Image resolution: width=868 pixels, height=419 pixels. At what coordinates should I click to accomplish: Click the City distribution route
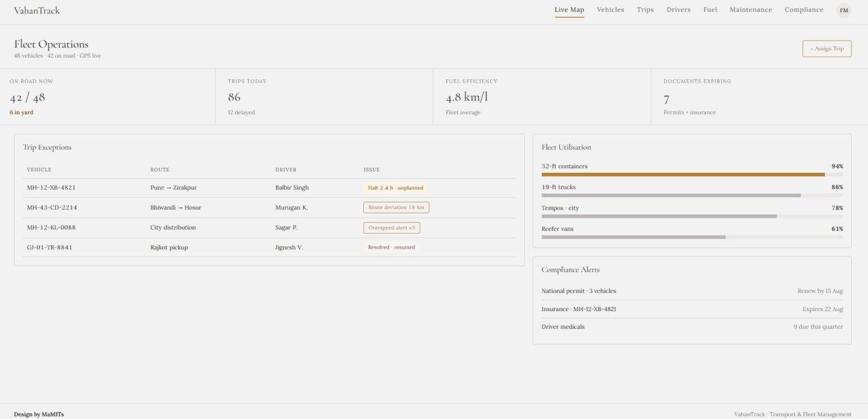(x=173, y=227)
